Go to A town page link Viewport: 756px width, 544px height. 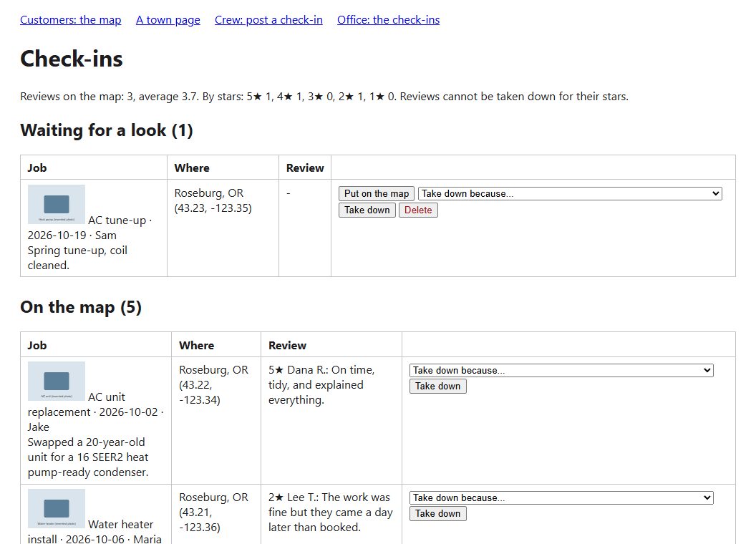coord(168,20)
